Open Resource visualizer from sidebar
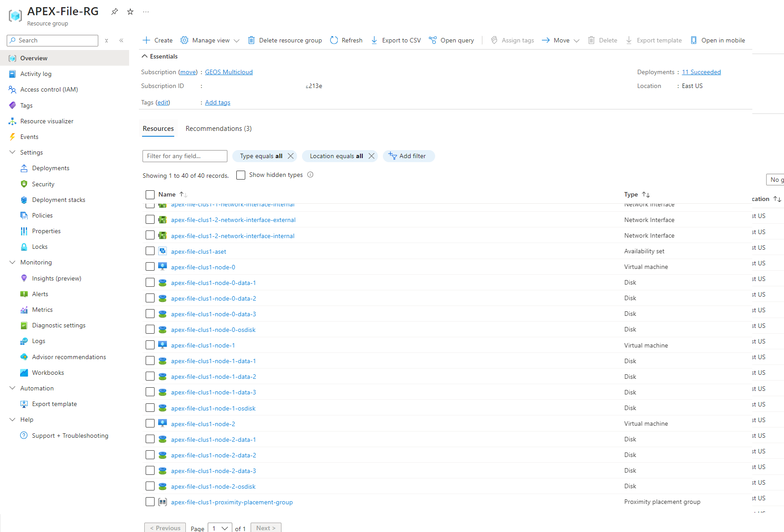Image resolution: width=784 pixels, height=532 pixels. tap(46, 121)
